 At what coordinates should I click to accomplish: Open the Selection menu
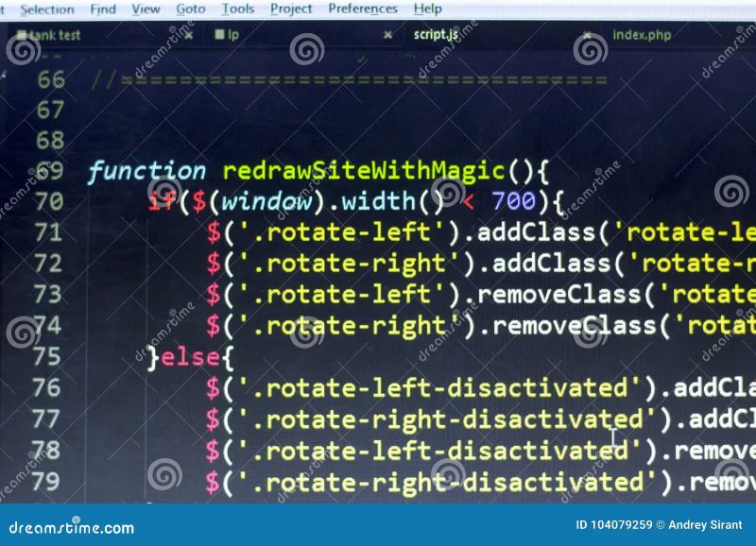(47, 9)
